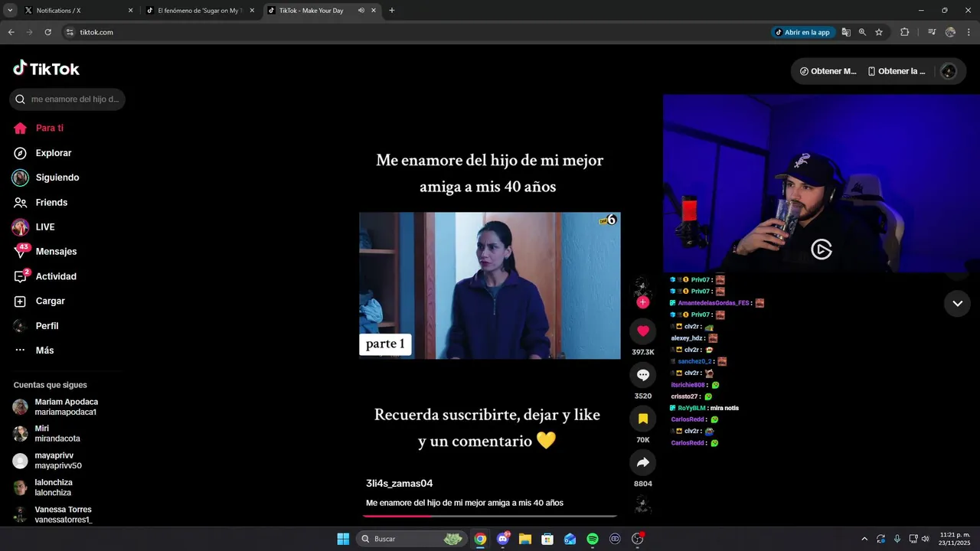Follow creator via red plus badge
The height and width of the screenshot is (551, 980).
tap(643, 302)
